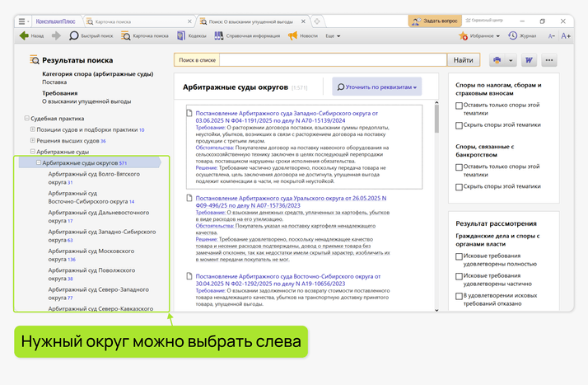Check Скрыть споры under банкротством section
This screenshot has width=588, height=385.
[x=459, y=187]
